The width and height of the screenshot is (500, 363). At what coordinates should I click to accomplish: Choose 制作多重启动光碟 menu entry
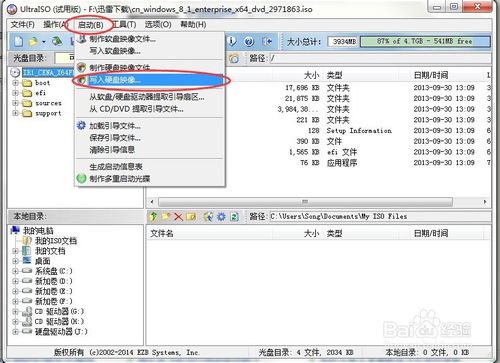click(150, 178)
